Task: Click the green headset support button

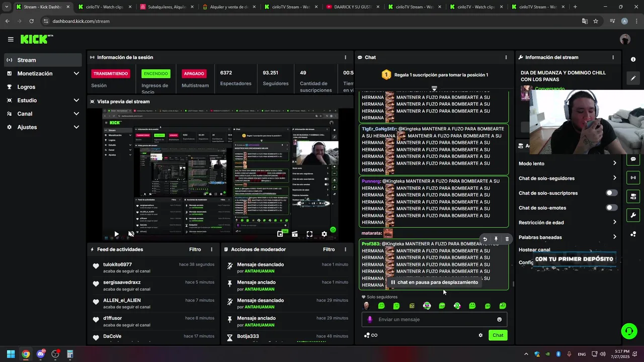Action: (629, 331)
